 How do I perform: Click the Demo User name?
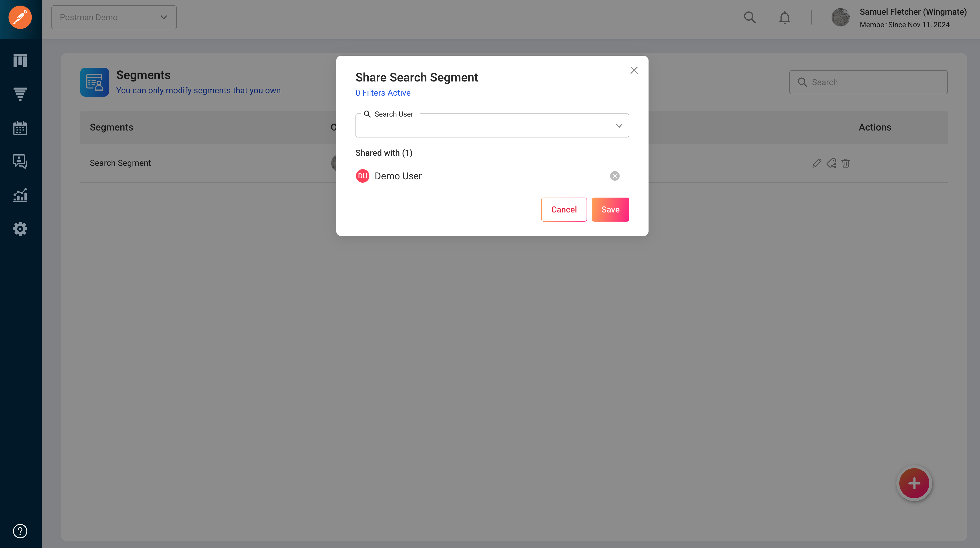[398, 176]
